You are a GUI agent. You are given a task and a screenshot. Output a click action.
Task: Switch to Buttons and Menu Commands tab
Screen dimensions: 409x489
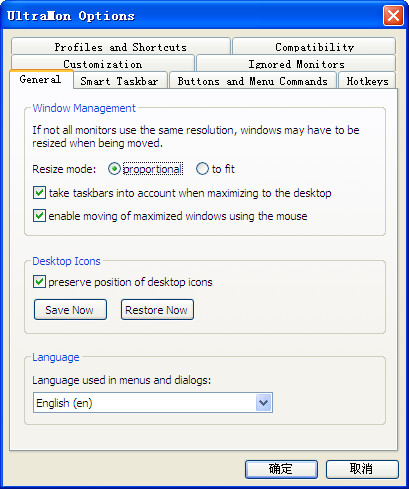[x=253, y=81]
